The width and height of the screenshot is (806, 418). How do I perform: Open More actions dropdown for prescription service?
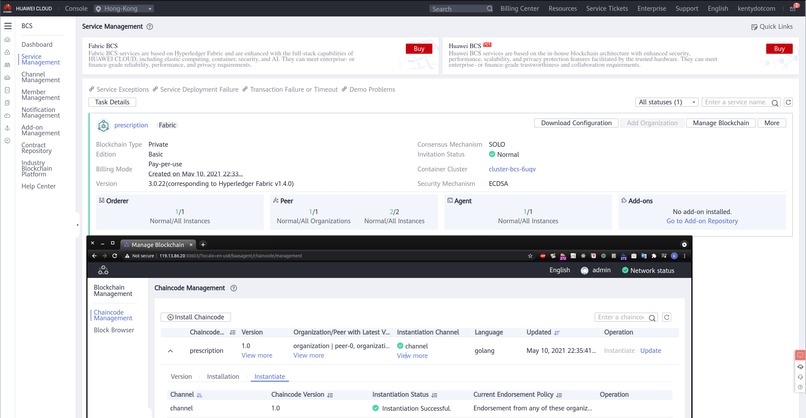coord(772,123)
